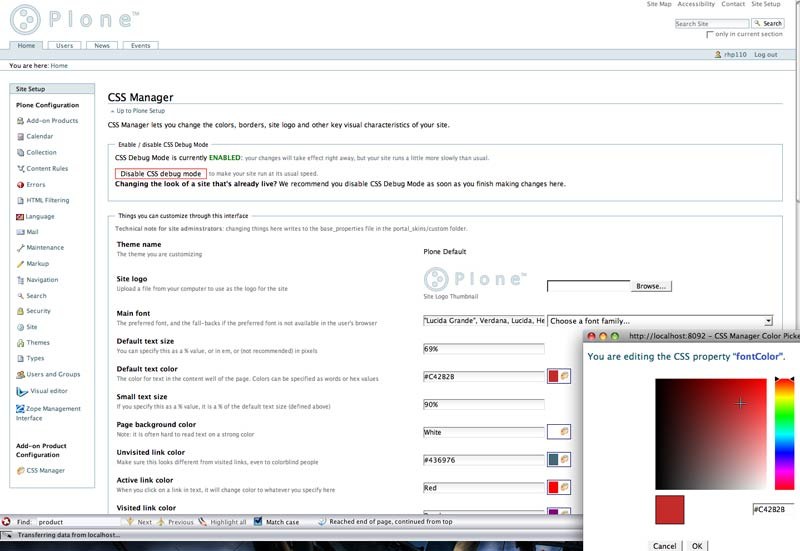
Task: Check 'only in current section' search option
Action: (710, 34)
